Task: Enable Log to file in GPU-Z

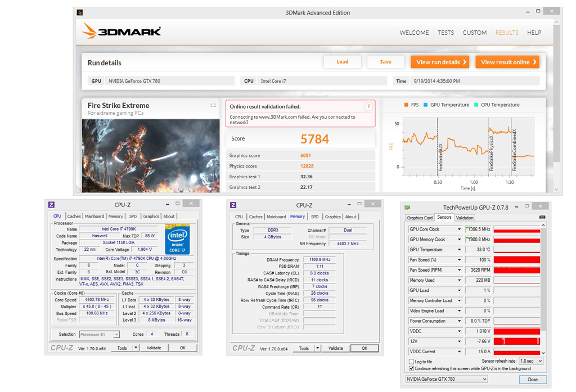Action: coord(411,362)
